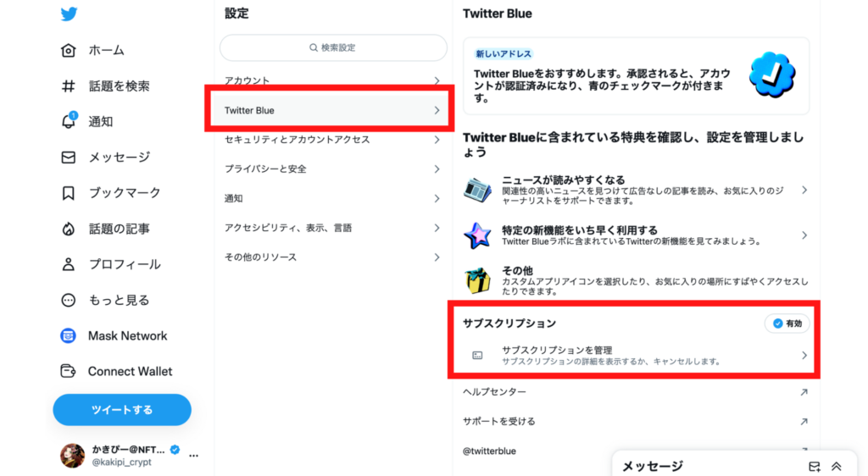
Task: Click the もっと見る circle-dots icon
Action: 68,300
